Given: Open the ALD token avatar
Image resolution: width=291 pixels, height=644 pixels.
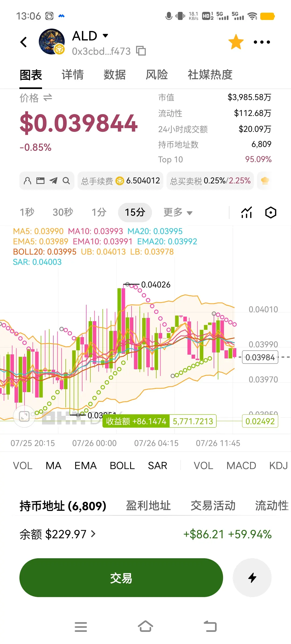Looking at the screenshot, I should click(x=52, y=42).
